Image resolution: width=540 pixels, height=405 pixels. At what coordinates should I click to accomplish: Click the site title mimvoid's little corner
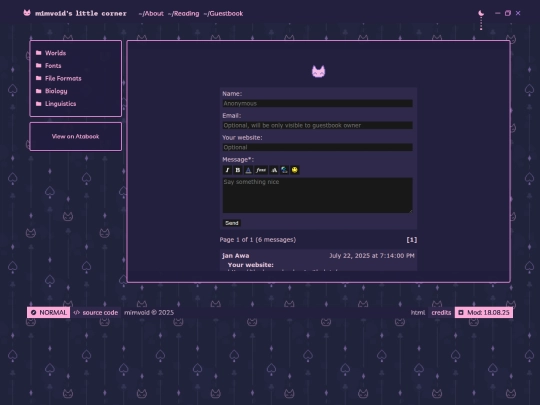81,13
